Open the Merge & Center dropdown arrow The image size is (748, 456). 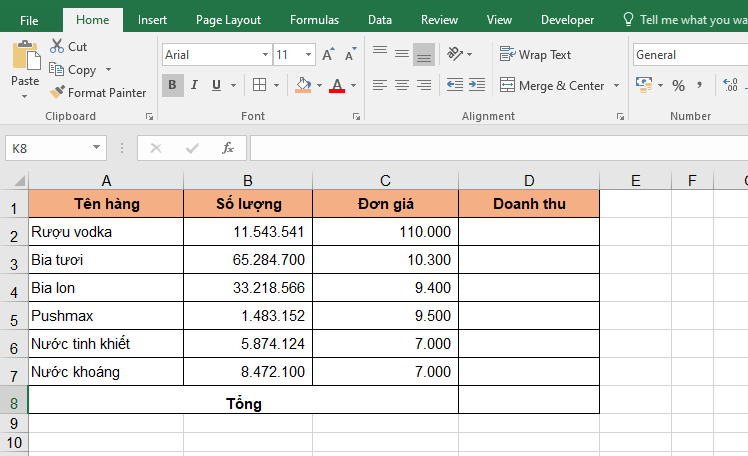click(x=616, y=86)
